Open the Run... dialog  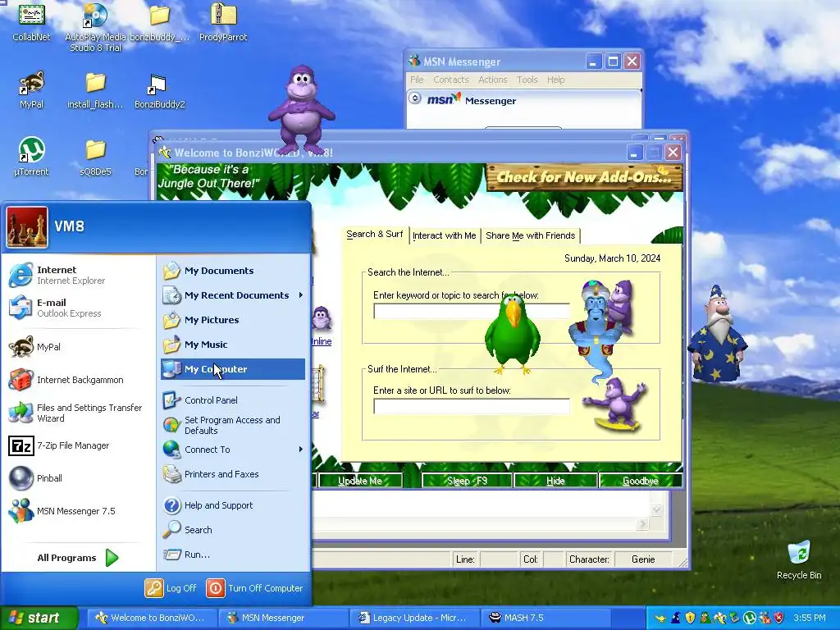[x=233, y=555]
